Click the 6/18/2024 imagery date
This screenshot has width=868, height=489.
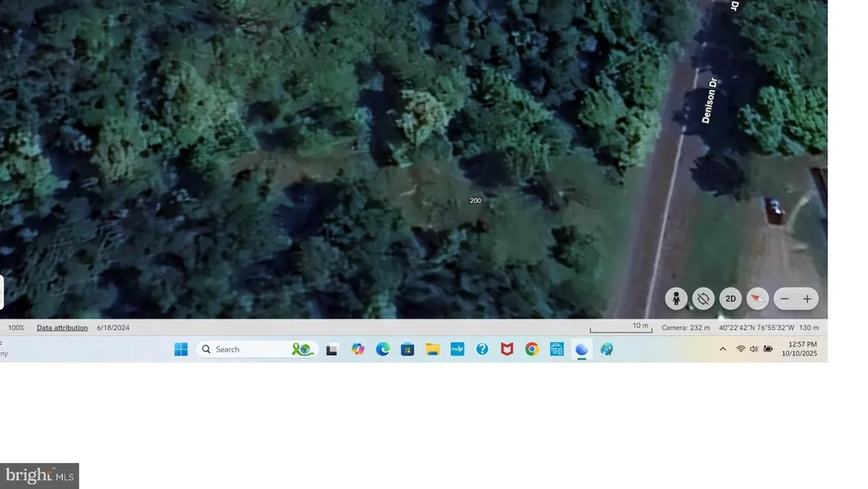(113, 328)
